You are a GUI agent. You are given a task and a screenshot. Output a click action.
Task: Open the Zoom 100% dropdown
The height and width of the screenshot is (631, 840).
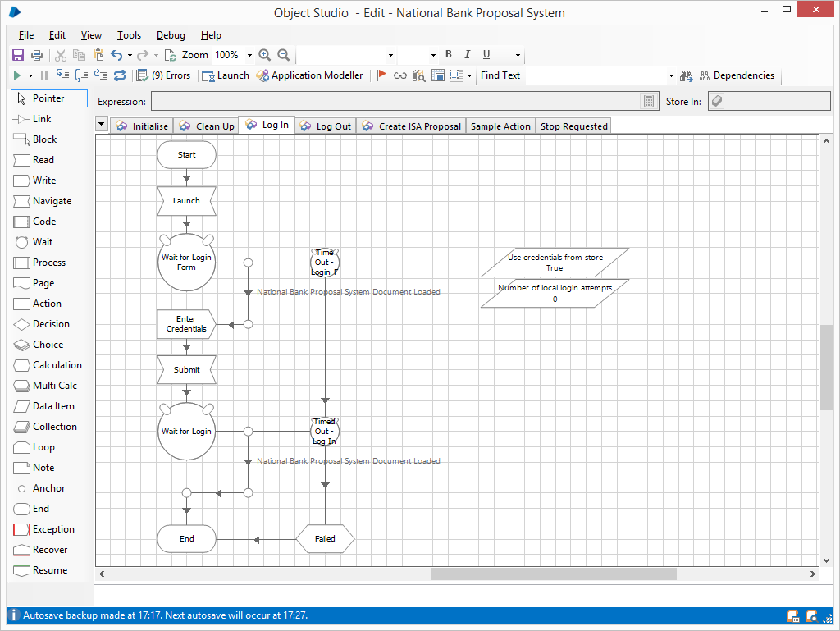(x=249, y=55)
